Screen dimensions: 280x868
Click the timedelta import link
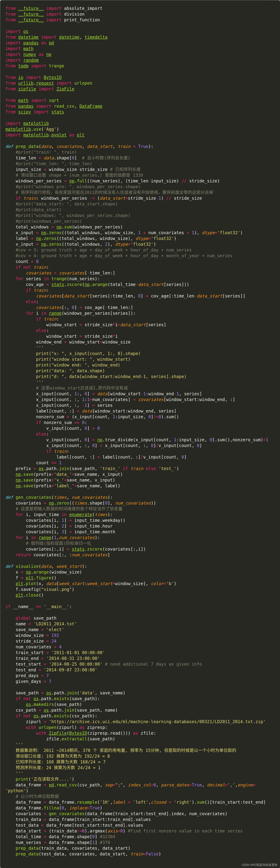click(96, 37)
